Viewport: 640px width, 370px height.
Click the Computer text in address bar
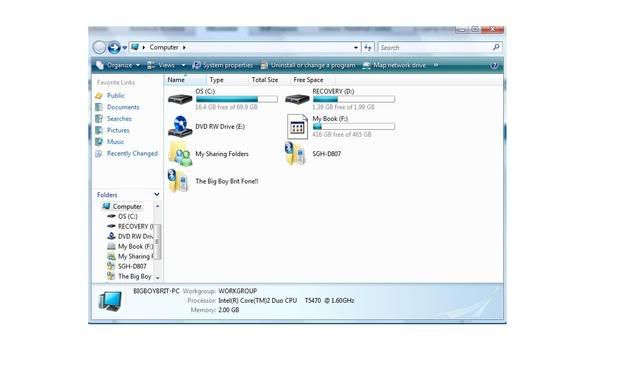(164, 47)
